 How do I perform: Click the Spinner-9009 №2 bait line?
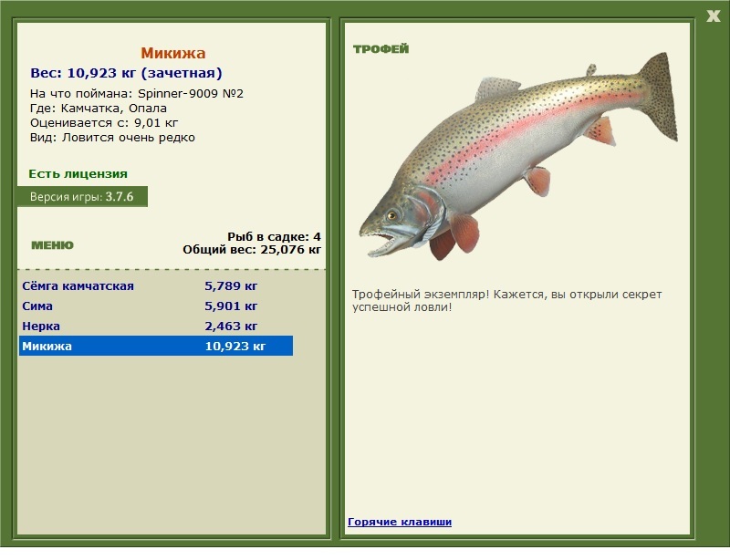(x=136, y=94)
